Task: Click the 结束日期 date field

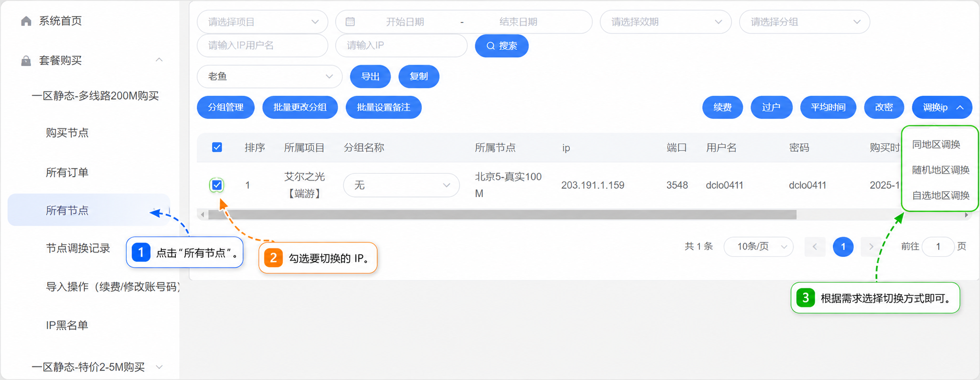Action: point(518,22)
